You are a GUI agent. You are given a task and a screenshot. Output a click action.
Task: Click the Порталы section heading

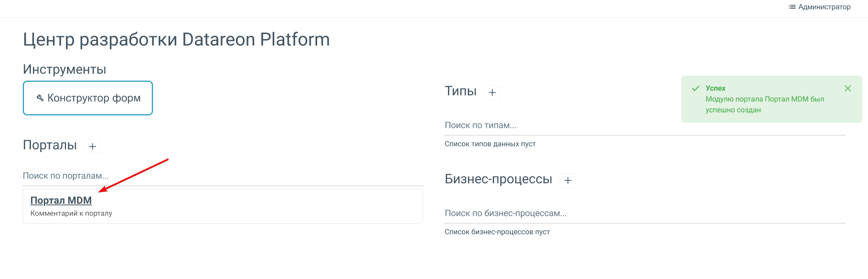(x=50, y=145)
